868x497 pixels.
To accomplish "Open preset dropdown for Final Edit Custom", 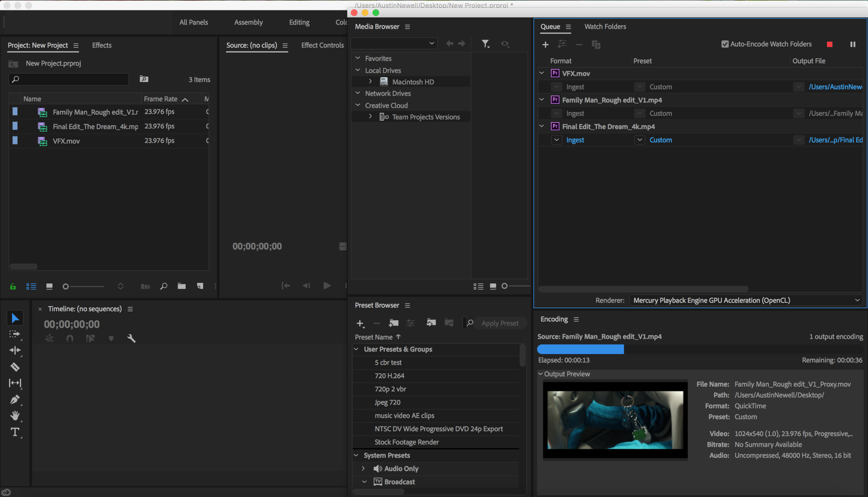I will [x=640, y=140].
